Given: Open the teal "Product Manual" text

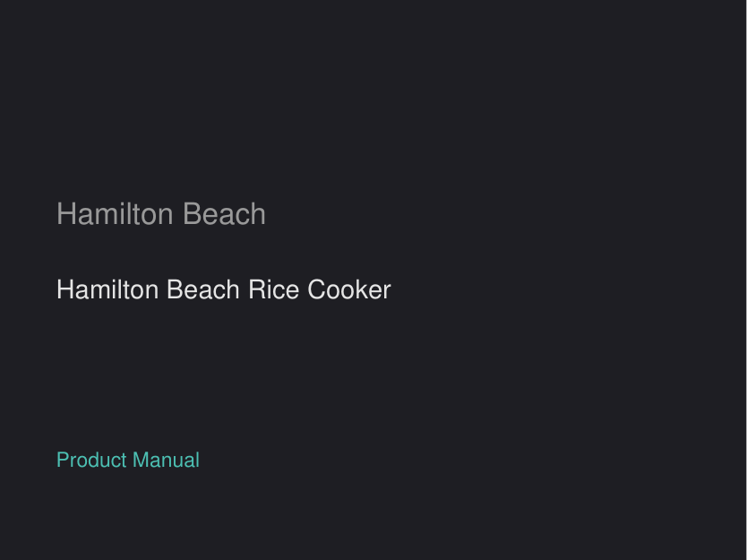Looking at the screenshot, I should 128,461.
